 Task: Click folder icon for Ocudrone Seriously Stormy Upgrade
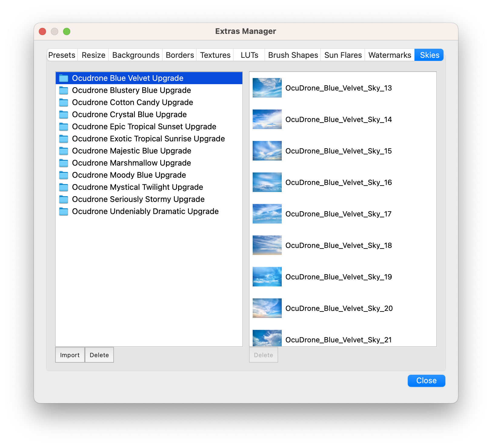point(64,199)
